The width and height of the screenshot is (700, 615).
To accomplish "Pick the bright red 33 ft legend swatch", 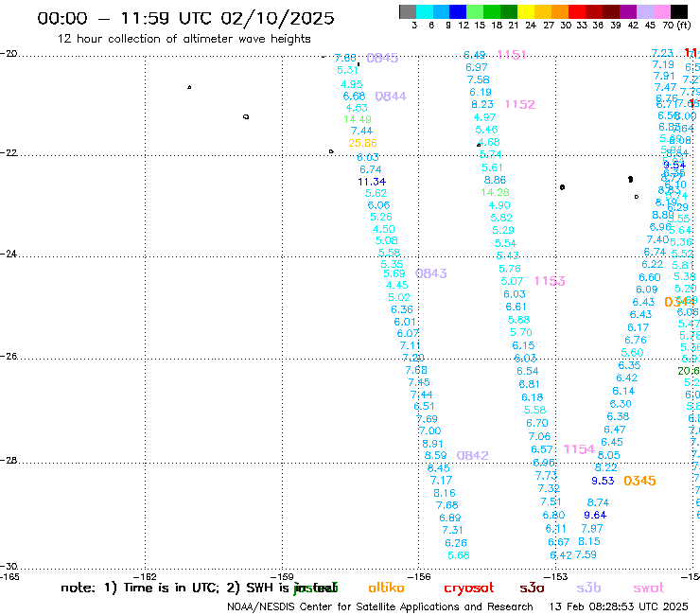I will point(577,11).
